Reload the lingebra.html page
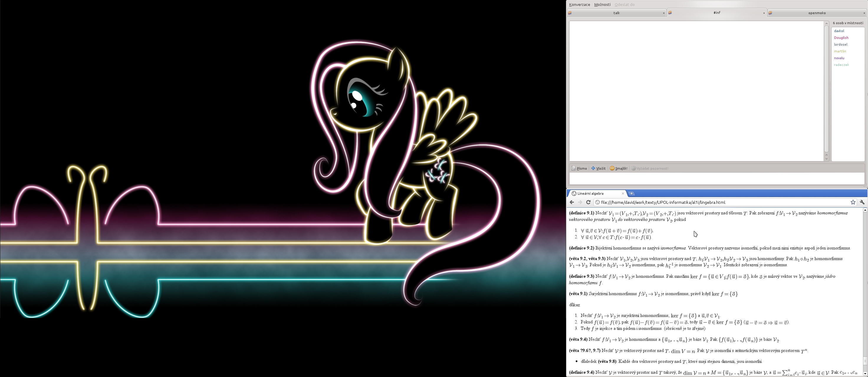Image resolution: width=868 pixels, height=377 pixels. [x=588, y=202]
